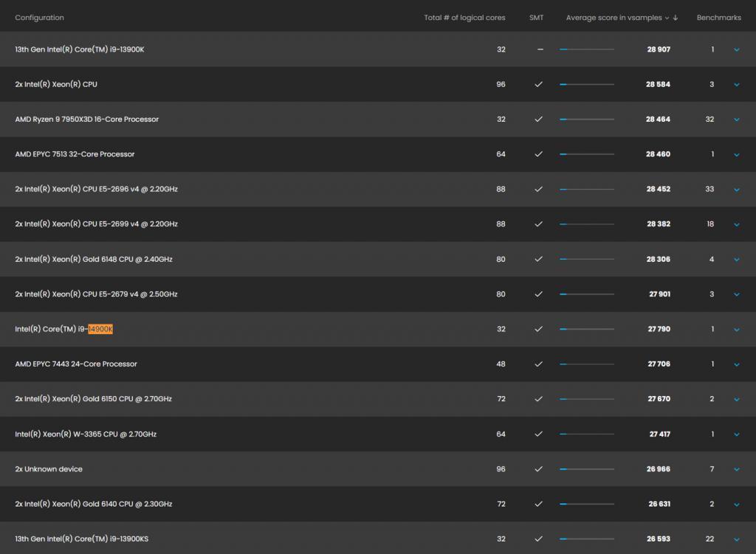Select 2x Xeon Gold 6148 configuration name

pos(94,259)
